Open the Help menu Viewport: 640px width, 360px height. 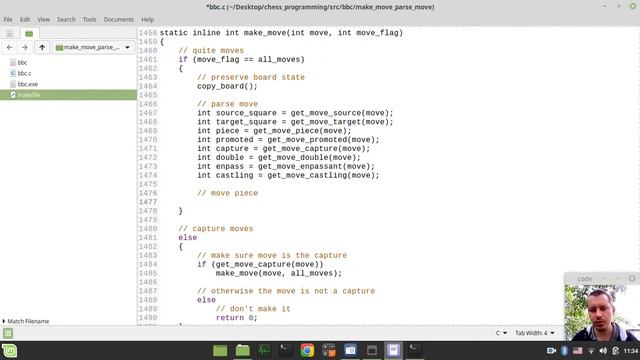[x=147, y=19]
